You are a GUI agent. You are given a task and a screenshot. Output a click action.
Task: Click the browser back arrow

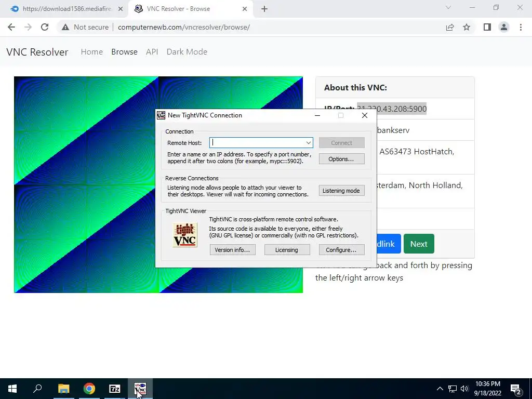pyautogui.click(x=11, y=27)
